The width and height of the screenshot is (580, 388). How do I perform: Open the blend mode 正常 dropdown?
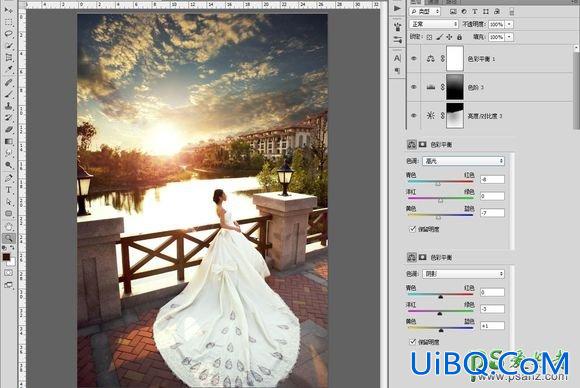point(434,24)
